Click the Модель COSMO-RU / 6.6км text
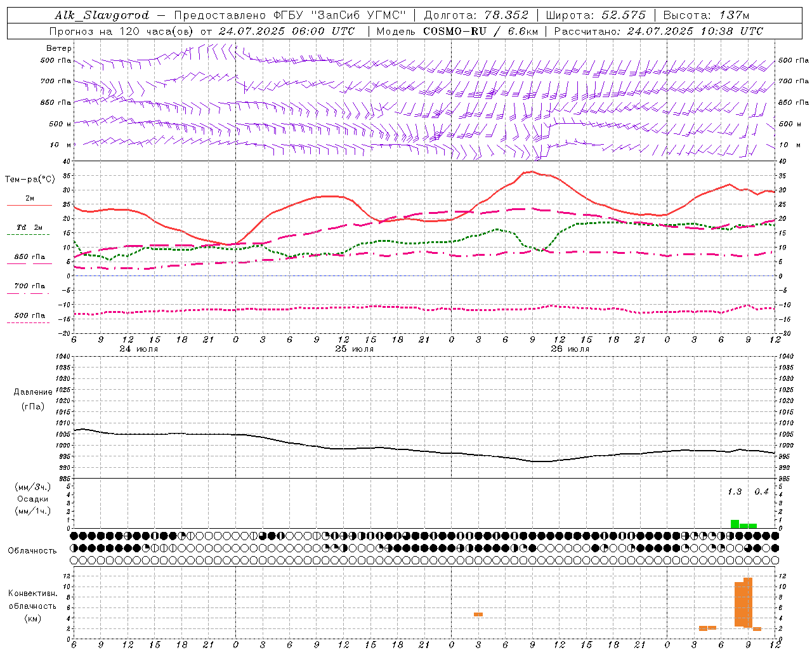Screen dimensions: 812x650 pyautogui.click(x=457, y=31)
